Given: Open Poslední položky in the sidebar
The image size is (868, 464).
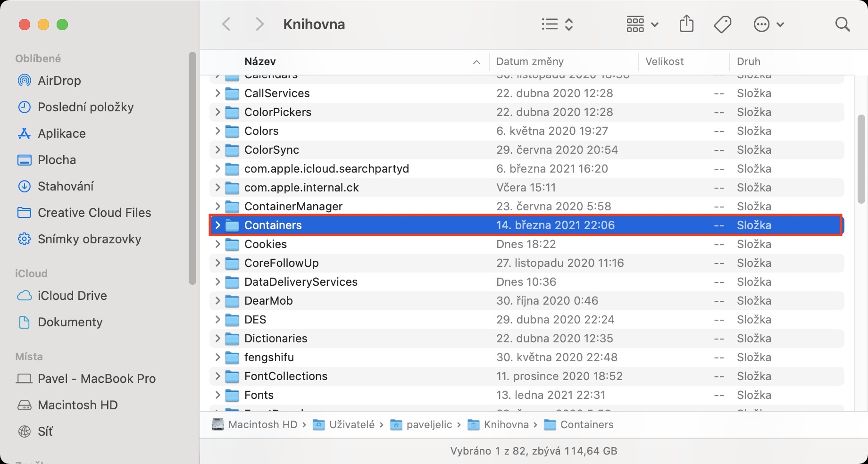Looking at the screenshot, I should [75, 107].
